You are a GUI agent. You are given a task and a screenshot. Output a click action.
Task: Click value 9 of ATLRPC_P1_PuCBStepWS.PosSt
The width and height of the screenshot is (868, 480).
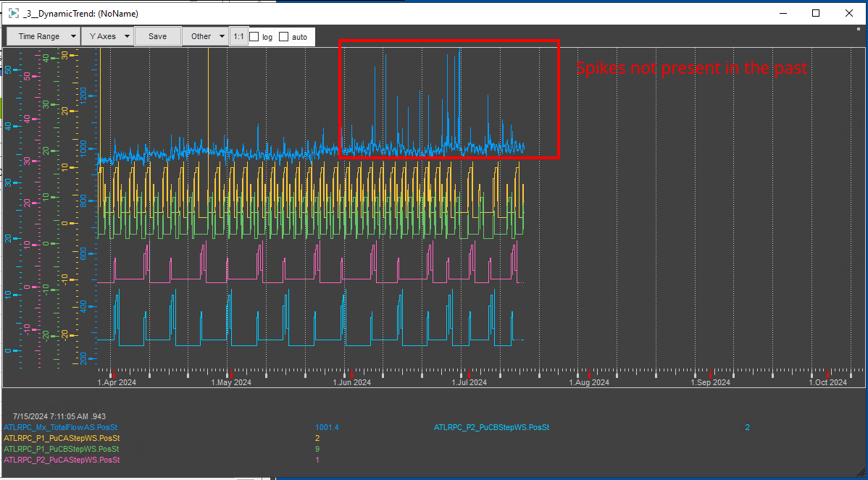(317, 449)
